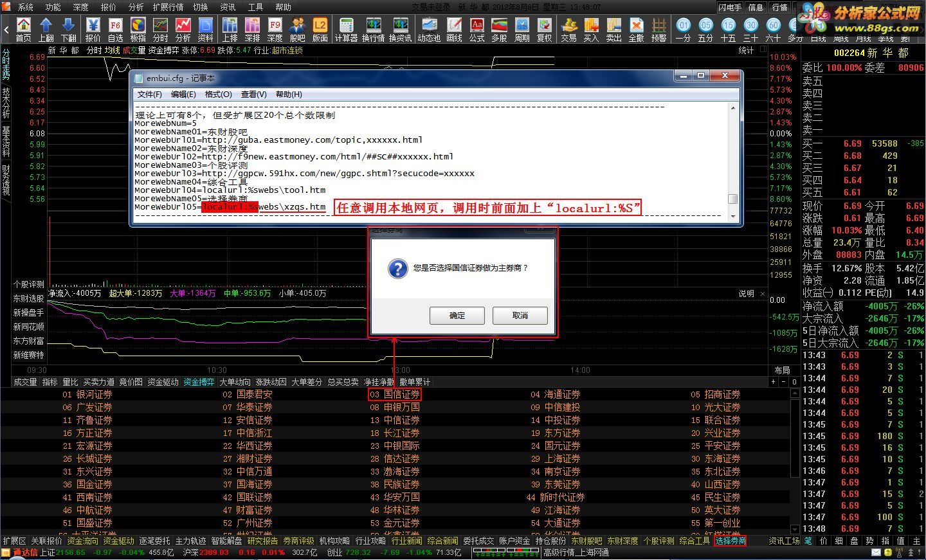The width and height of the screenshot is (926, 560).
Task: Open the 多股 multi-stock icon
Action: click(499, 30)
